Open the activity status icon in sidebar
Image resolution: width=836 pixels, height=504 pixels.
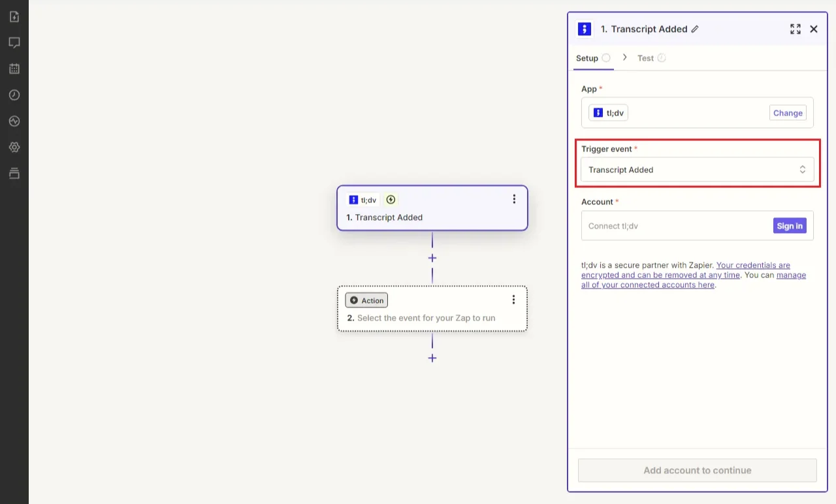14,121
